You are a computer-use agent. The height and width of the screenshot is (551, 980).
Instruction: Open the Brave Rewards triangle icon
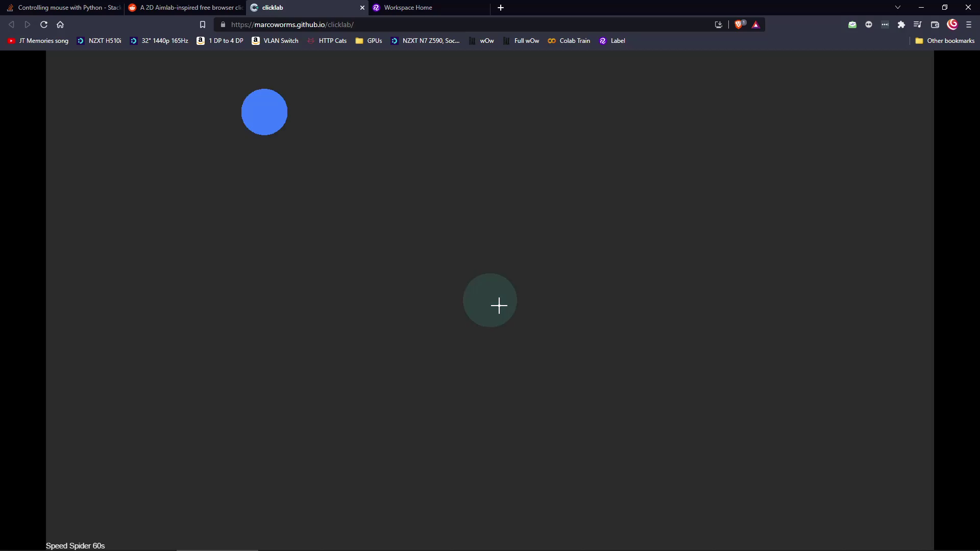756,24
